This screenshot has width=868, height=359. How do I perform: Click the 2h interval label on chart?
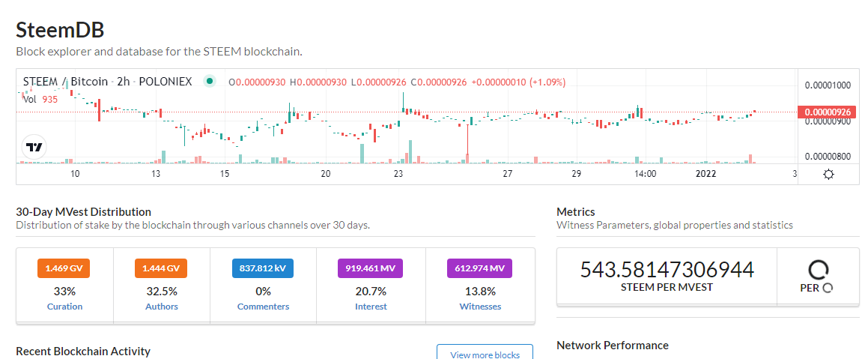click(x=123, y=82)
